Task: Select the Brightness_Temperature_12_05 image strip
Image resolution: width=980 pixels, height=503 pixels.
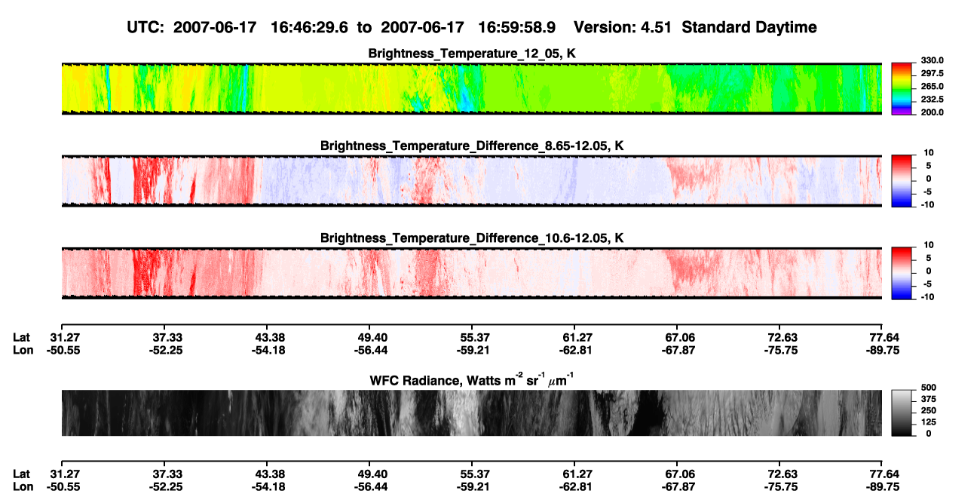Action: pos(471,89)
